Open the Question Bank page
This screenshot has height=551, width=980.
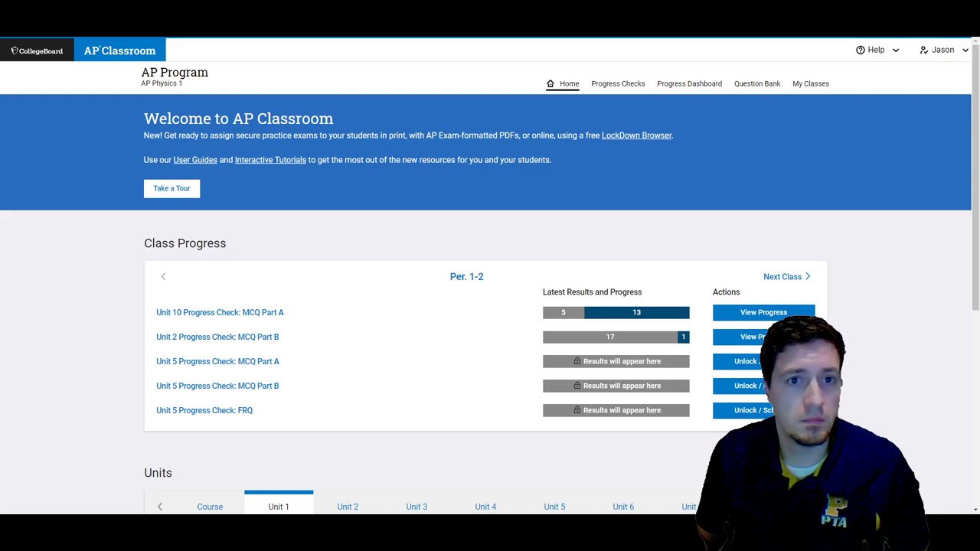click(757, 83)
